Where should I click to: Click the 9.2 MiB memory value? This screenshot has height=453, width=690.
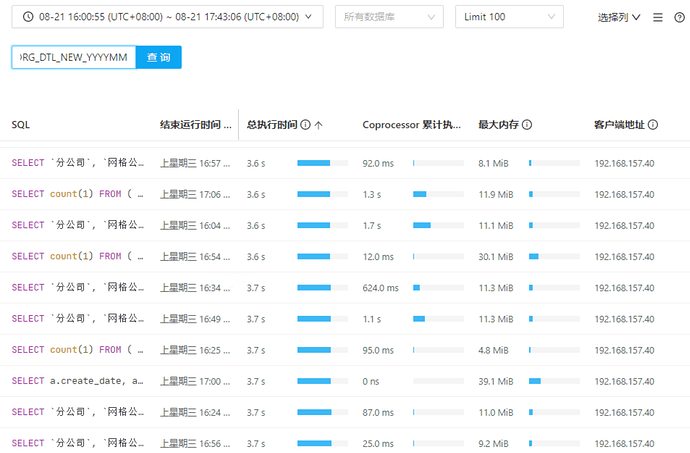(x=493, y=444)
